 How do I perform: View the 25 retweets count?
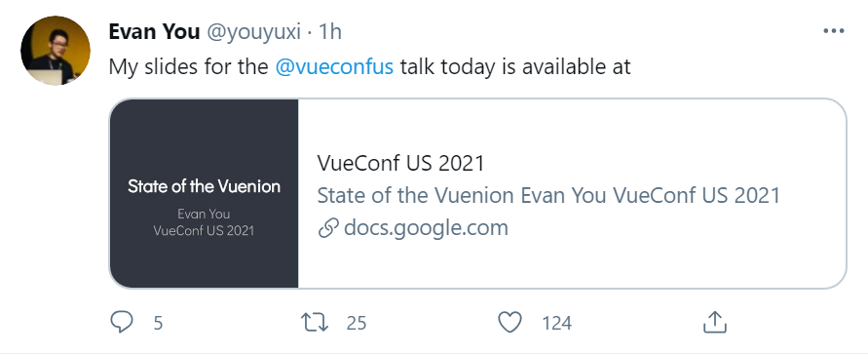(x=357, y=323)
